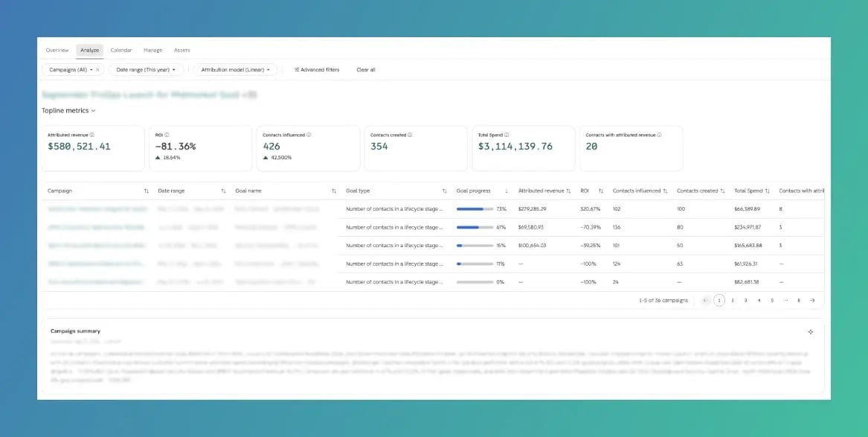
Task: Sort by the Date range column
Action: coord(224,191)
